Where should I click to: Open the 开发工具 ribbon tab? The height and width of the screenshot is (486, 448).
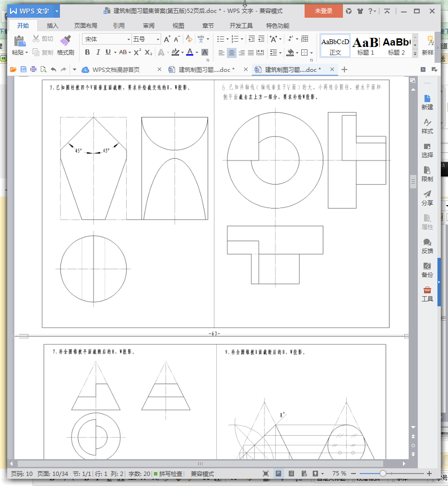click(241, 26)
